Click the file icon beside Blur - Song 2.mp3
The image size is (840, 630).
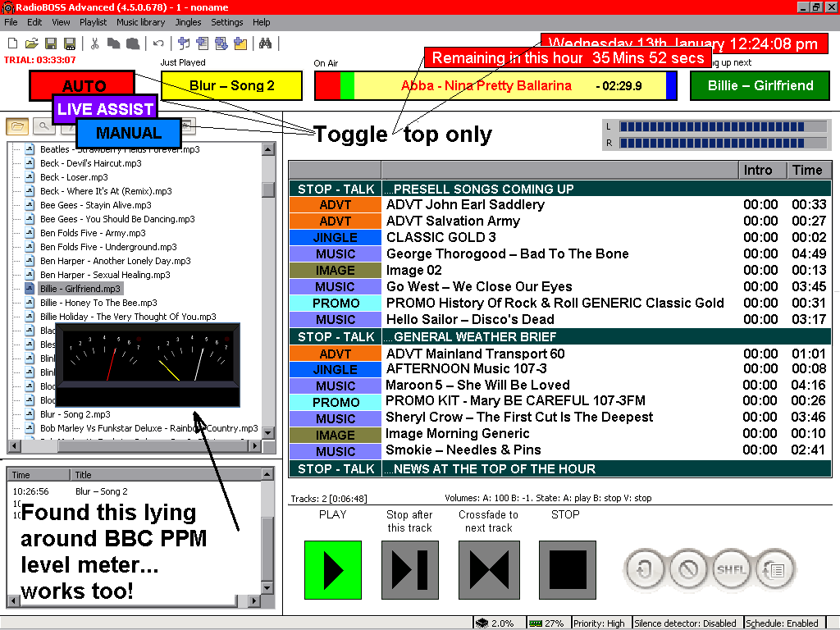coord(30,414)
